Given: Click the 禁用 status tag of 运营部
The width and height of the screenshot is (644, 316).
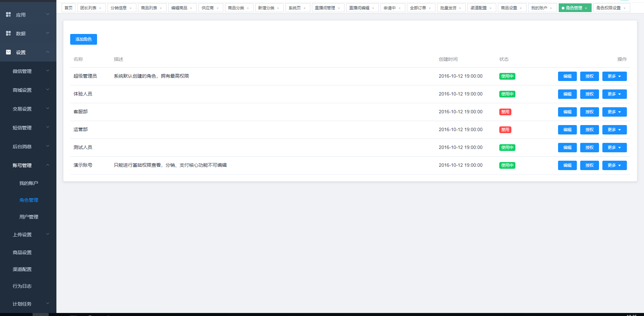Looking at the screenshot, I should tap(505, 130).
